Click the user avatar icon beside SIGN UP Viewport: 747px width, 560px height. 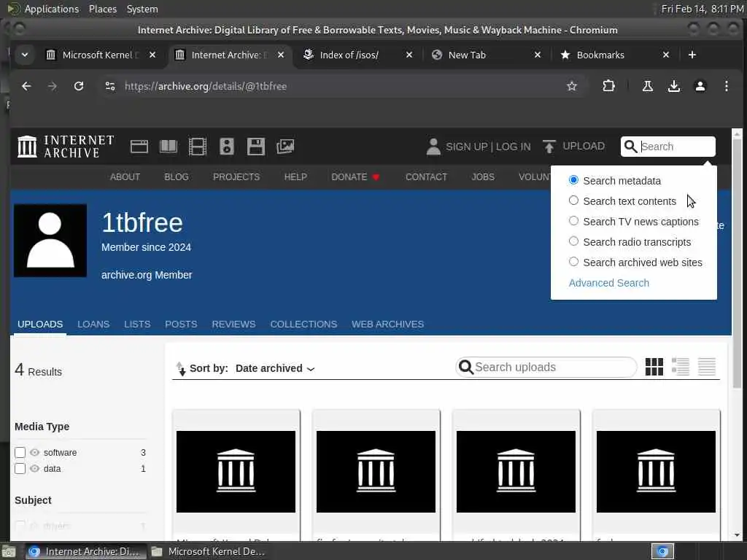point(433,147)
